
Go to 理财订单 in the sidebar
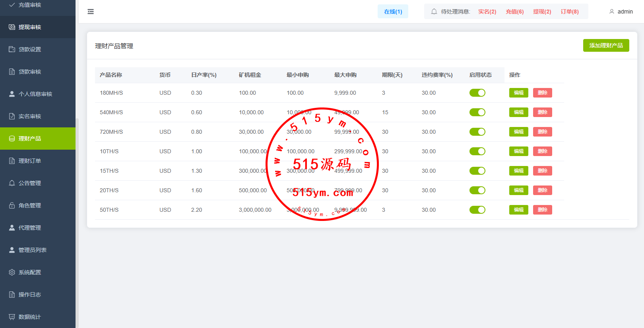click(38, 161)
